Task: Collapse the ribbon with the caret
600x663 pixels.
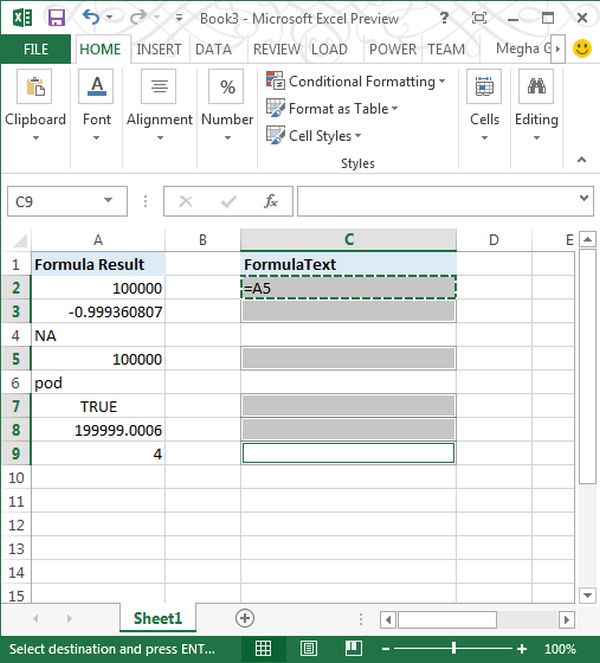Action: click(582, 160)
